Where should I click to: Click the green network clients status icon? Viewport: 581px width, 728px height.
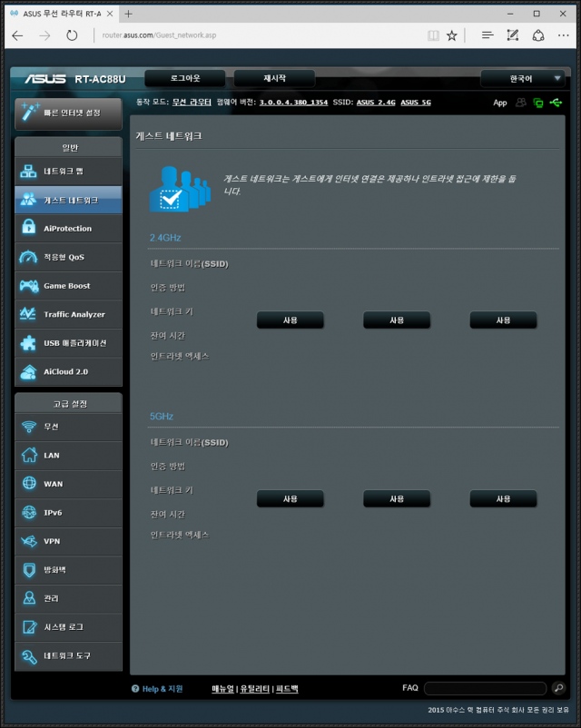pyautogui.click(x=538, y=103)
